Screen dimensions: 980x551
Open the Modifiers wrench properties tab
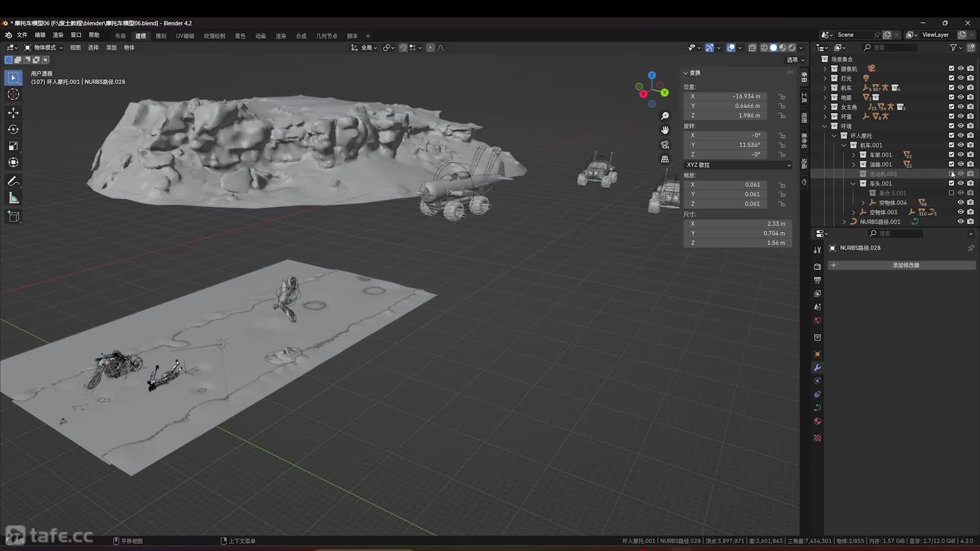click(x=817, y=367)
